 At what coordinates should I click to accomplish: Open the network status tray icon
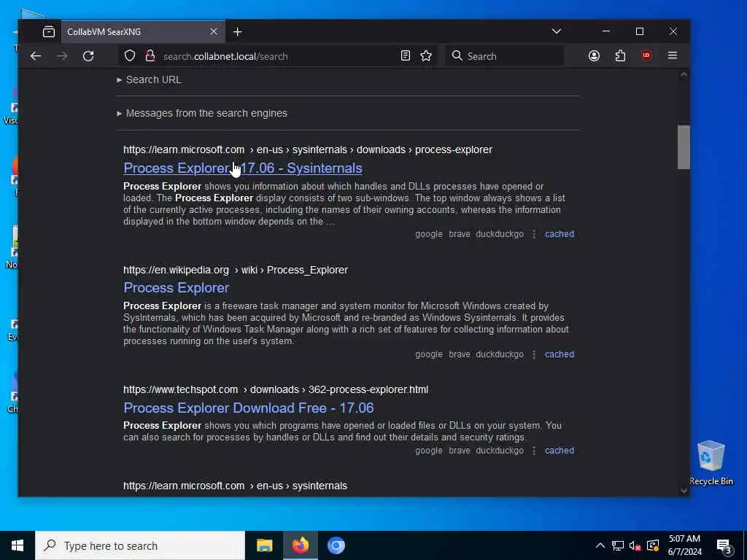[618, 545]
